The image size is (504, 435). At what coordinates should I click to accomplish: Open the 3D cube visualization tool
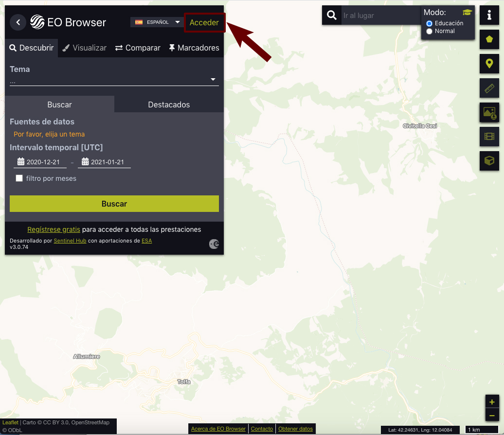pyautogui.click(x=489, y=160)
